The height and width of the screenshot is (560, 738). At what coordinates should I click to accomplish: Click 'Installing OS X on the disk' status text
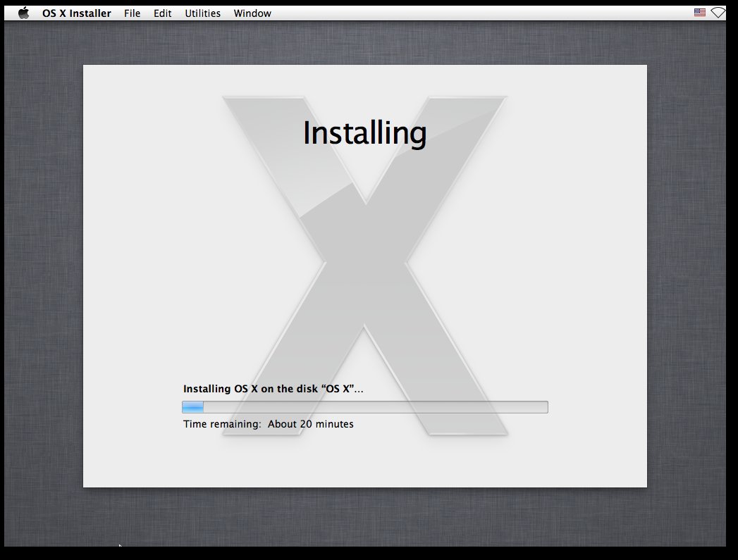point(273,389)
